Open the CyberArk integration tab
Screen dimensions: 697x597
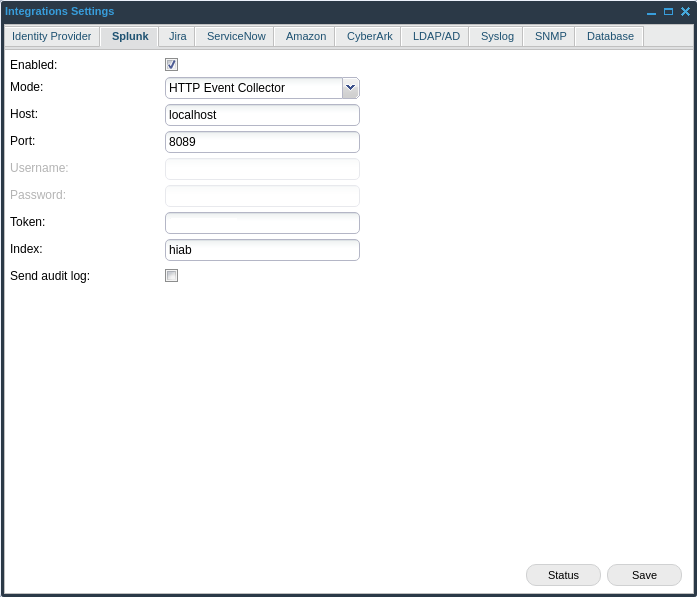(x=369, y=36)
